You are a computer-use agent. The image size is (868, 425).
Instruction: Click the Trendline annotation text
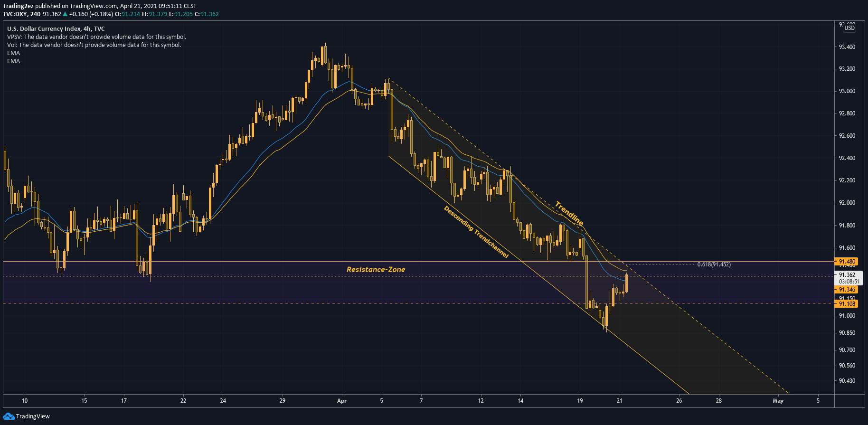(569, 214)
